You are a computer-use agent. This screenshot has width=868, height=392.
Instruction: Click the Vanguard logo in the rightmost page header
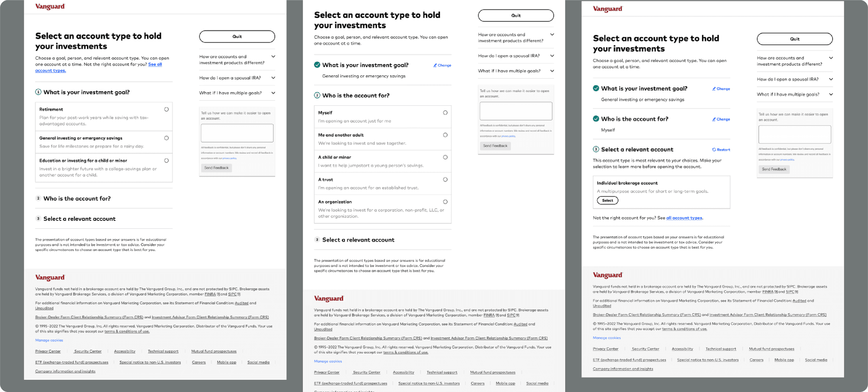coord(607,9)
